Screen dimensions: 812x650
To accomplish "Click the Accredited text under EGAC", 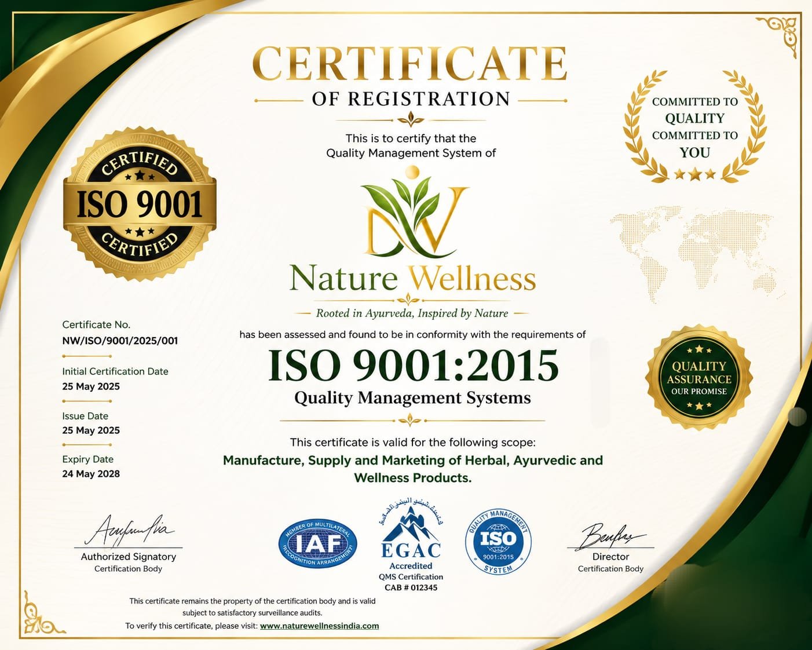I will [x=411, y=566].
